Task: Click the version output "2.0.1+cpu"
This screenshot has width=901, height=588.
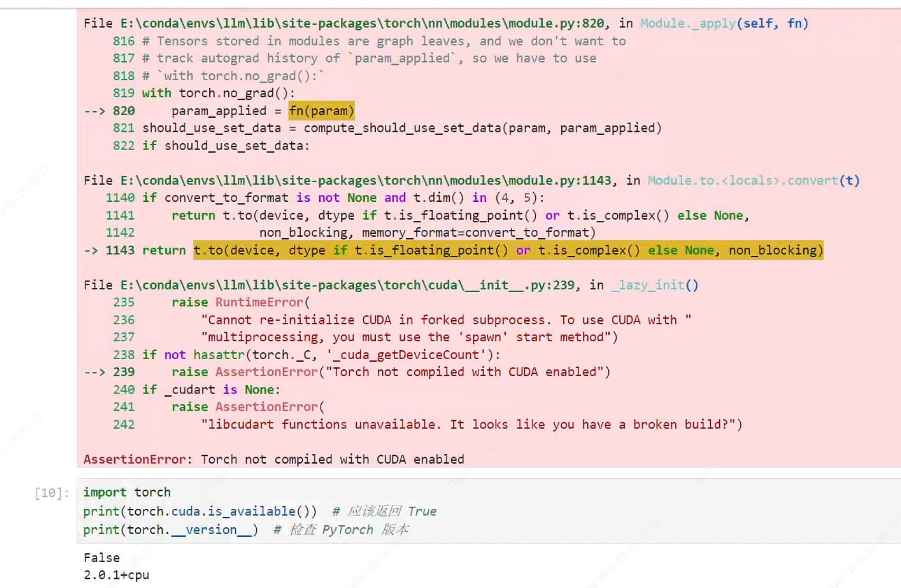Action: pos(116,575)
